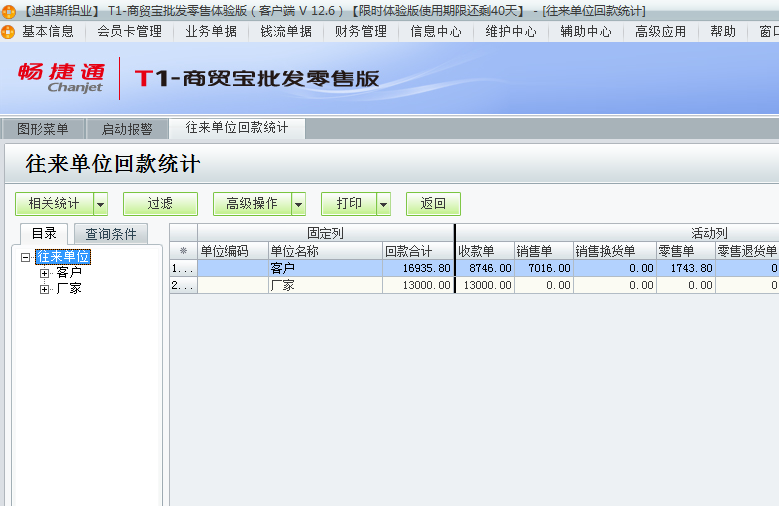This screenshot has height=506, width=779.
Task: Expand the 厂家 tree node
Action: [44, 289]
